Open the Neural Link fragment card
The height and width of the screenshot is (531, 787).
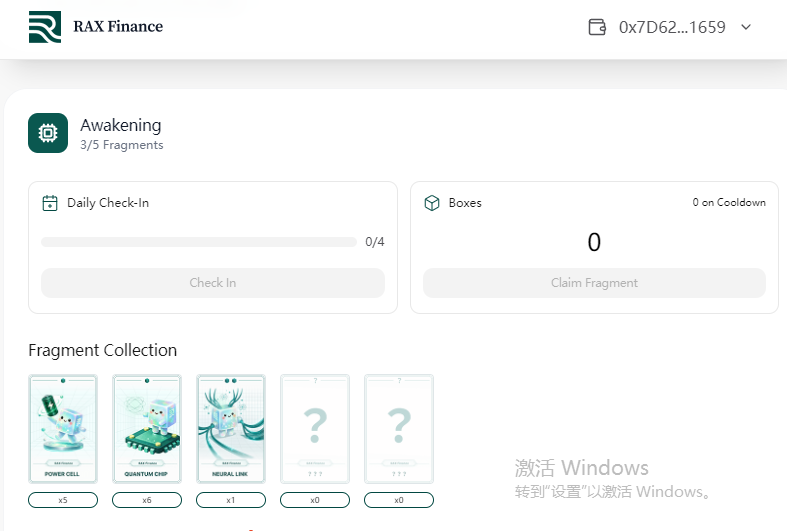(x=231, y=429)
